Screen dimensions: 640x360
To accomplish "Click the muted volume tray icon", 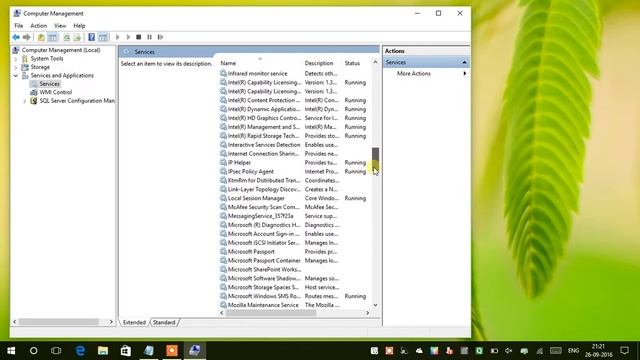I will coord(509,351).
